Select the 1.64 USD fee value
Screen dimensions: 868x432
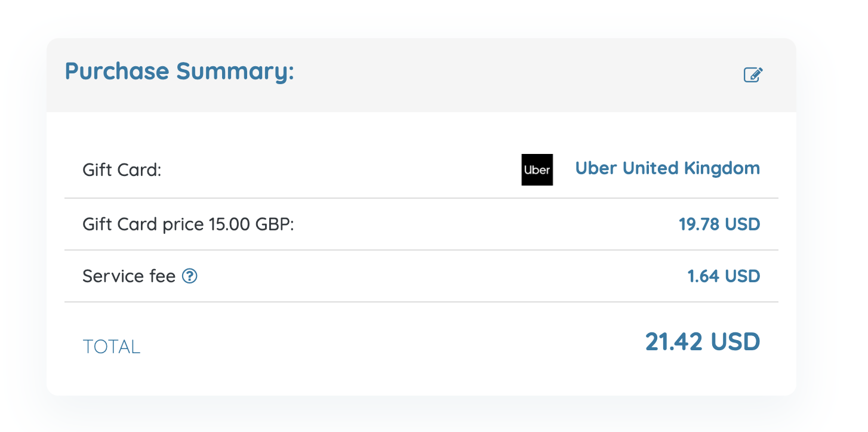[x=724, y=276]
